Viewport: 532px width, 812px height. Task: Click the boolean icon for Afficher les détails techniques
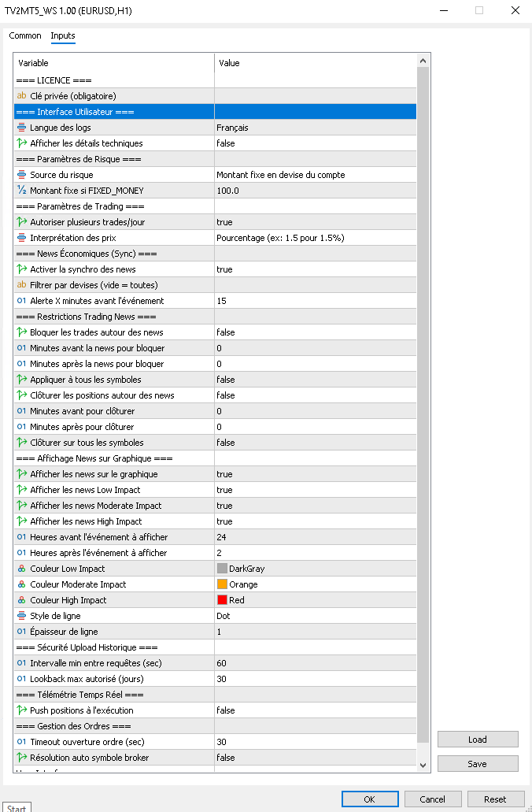21,143
